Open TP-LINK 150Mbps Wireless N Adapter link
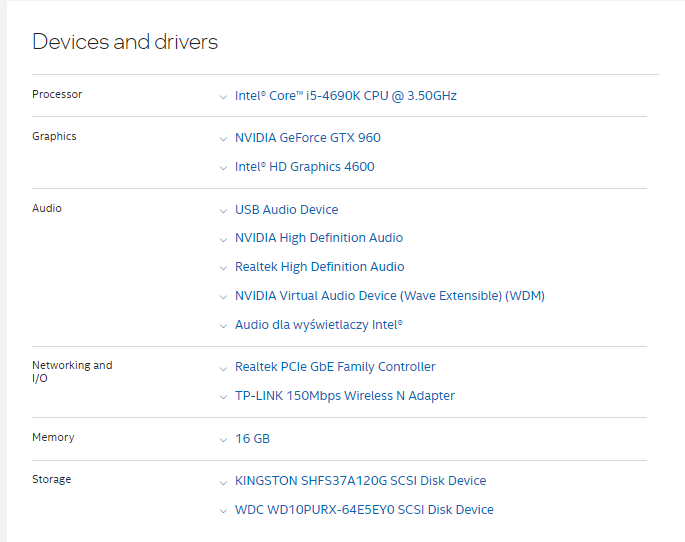Viewport: 685px width, 542px height. [345, 395]
